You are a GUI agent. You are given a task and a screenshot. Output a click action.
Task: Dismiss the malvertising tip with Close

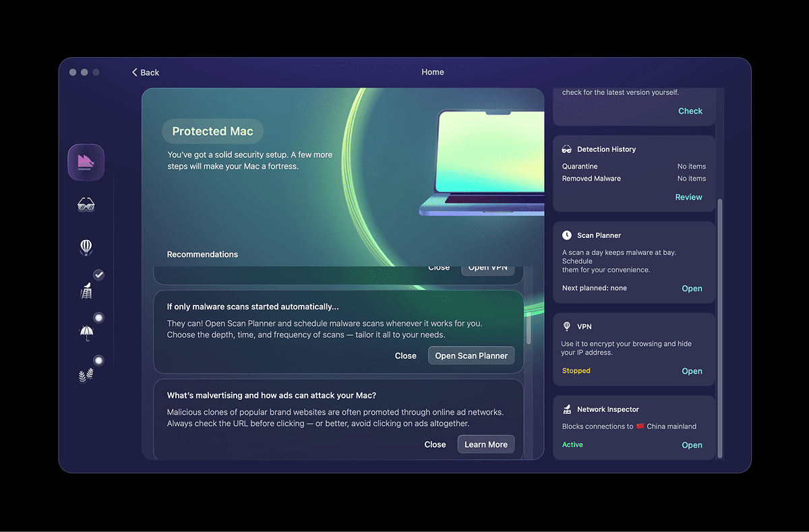tap(435, 444)
